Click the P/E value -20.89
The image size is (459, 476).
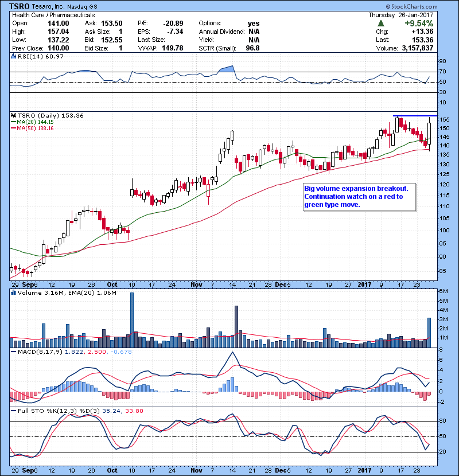(173, 24)
